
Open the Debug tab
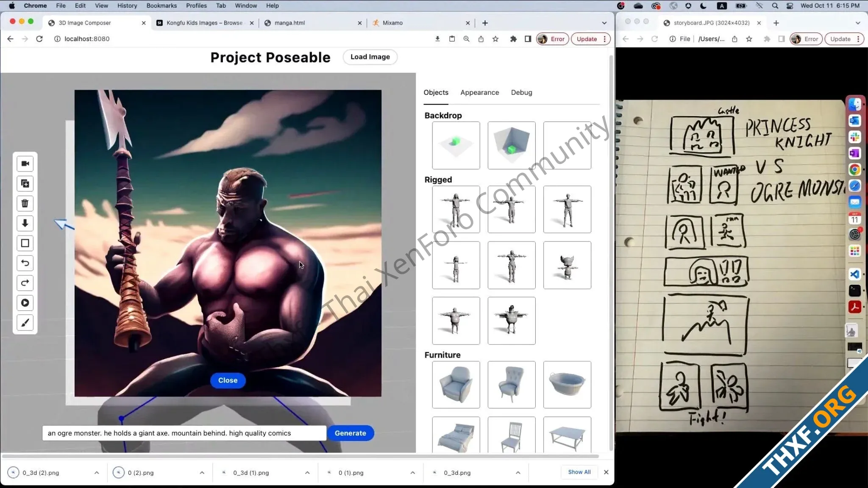tap(521, 92)
